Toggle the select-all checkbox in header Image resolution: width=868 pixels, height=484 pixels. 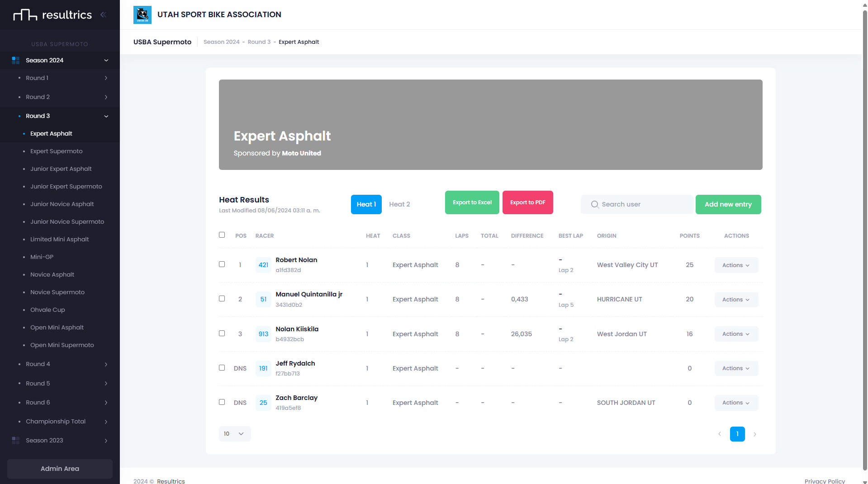click(222, 235)
